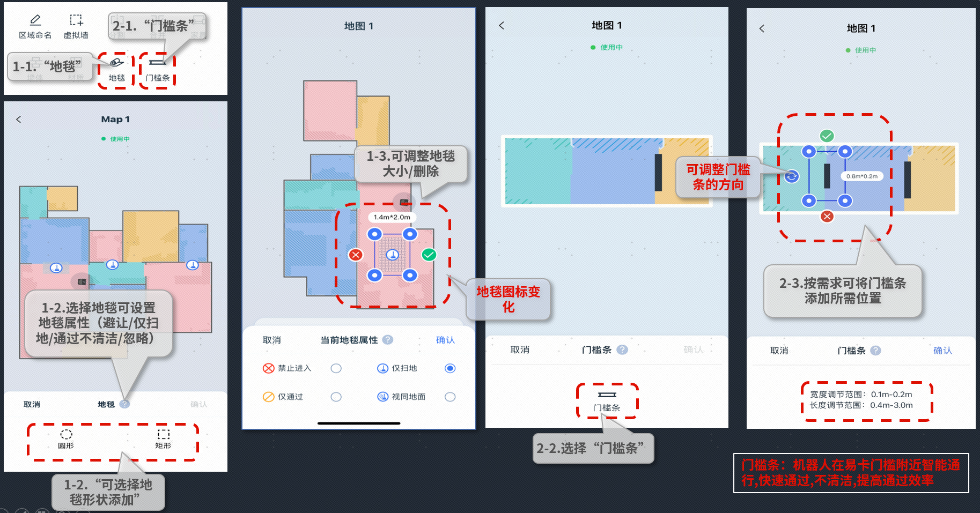980x513 pixels.
Task: Open the 区域命名 area naming tool
Action: click(35, 27)
